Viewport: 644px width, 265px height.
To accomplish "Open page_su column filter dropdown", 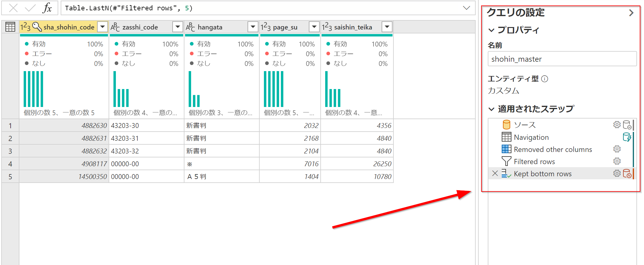I will [x=314, y=27].
